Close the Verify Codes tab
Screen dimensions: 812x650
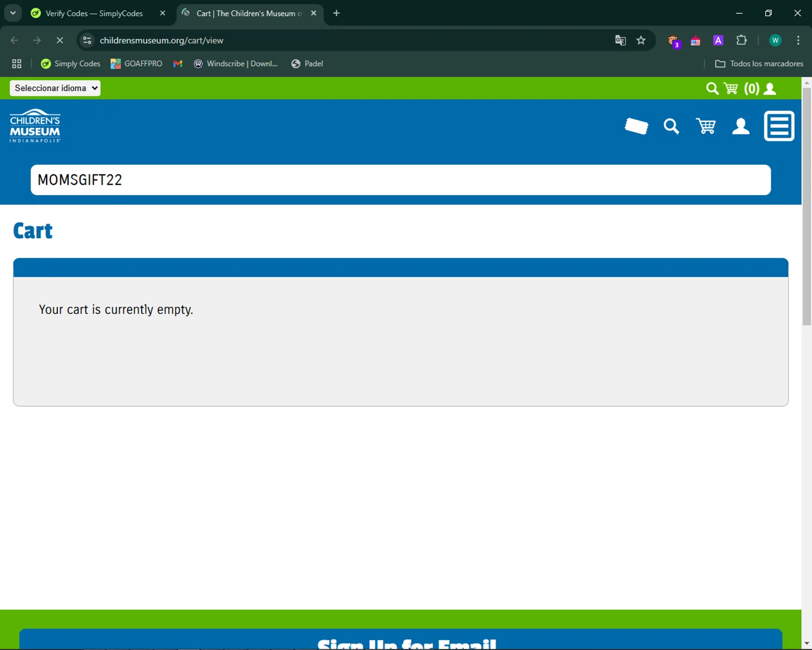[x=162, y=13]
